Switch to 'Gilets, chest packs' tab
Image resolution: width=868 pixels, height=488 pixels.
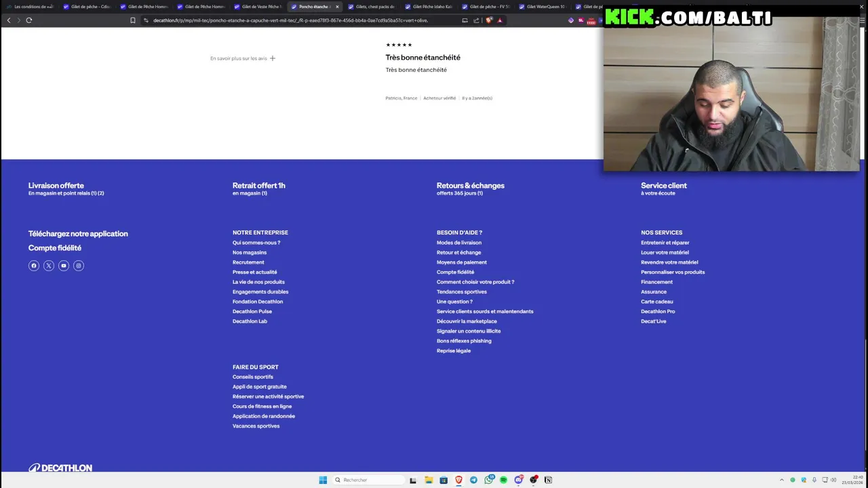coord(372,7)
